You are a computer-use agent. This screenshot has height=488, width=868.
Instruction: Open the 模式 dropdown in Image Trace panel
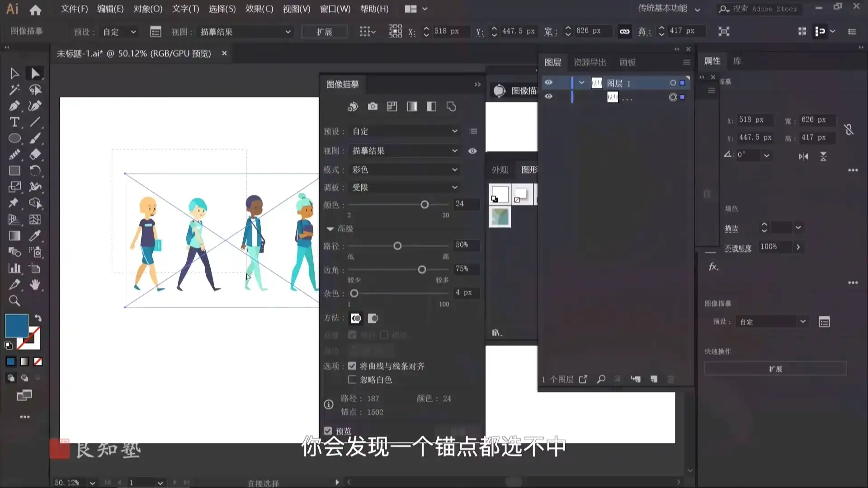tap(404, 169)
